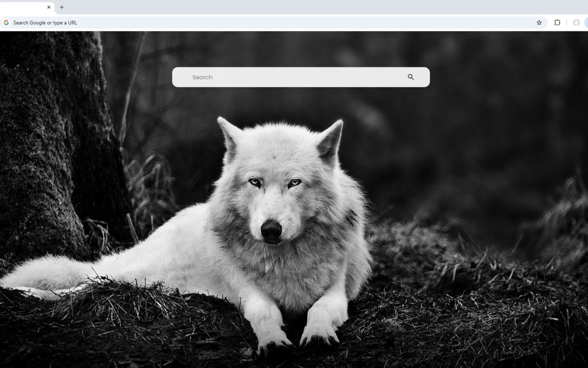This screenshot has width=588, height=368.
Task: Activate the extensions manager icon
Action: pyautogui.click(x=557, y=22)
